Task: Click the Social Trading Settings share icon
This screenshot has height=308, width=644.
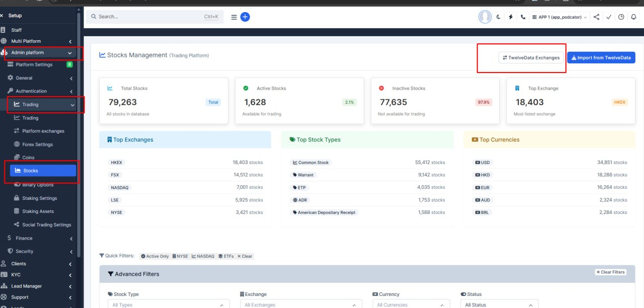Action: click(x=17, y=225)
